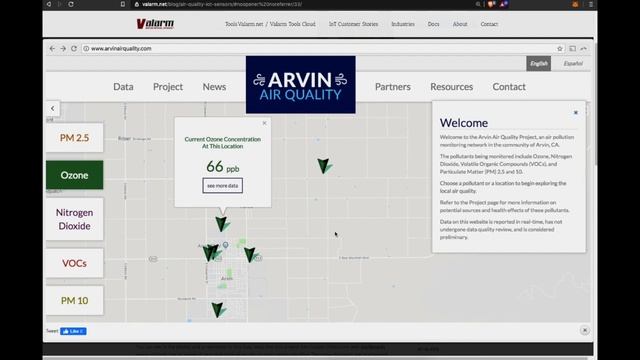
Task: Click the zoom magnifier icon in the top bar
Action: [x=478, y=4]
